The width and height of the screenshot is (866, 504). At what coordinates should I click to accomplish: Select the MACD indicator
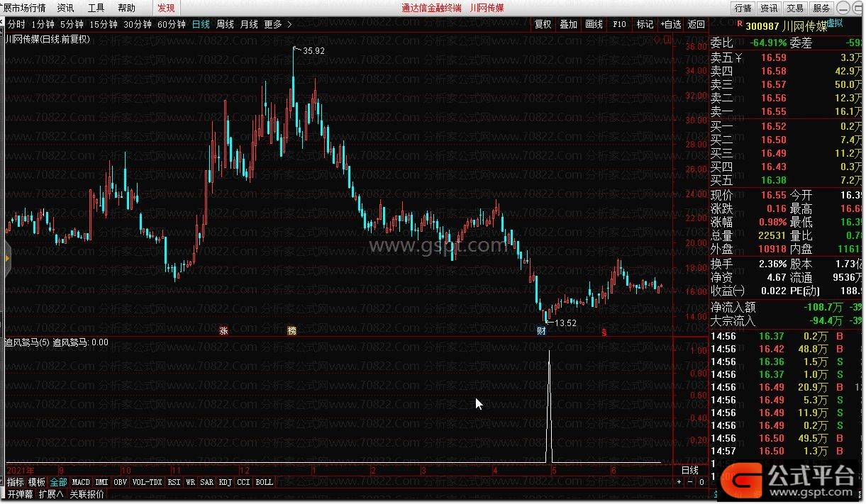(81, 482)
